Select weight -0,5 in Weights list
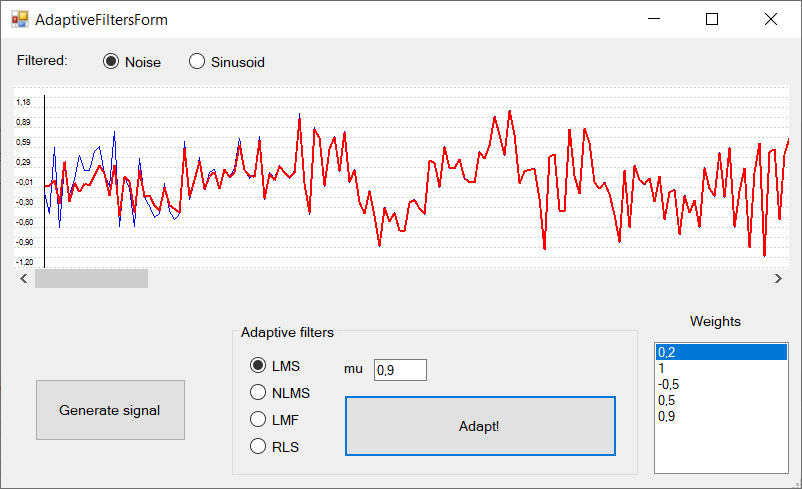The image size is (802, 489). click(721, 384)
